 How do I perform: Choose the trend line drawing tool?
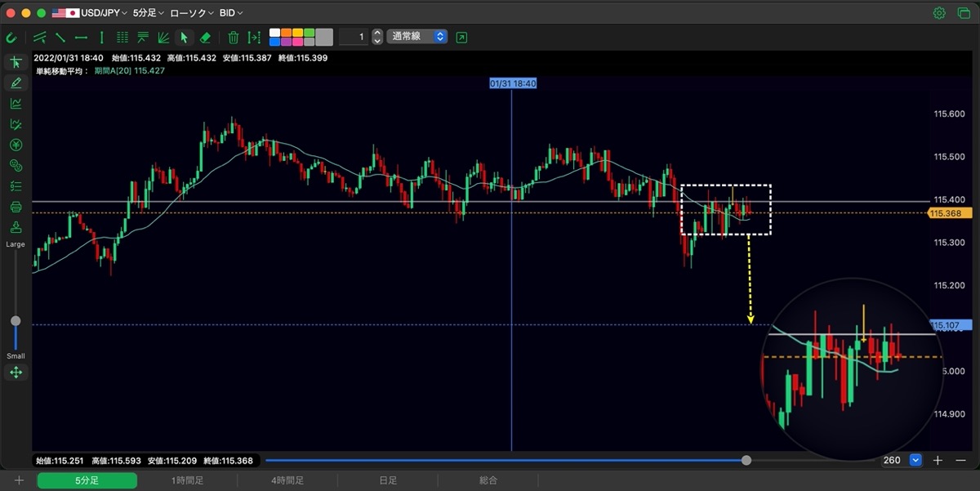point(60,38)
